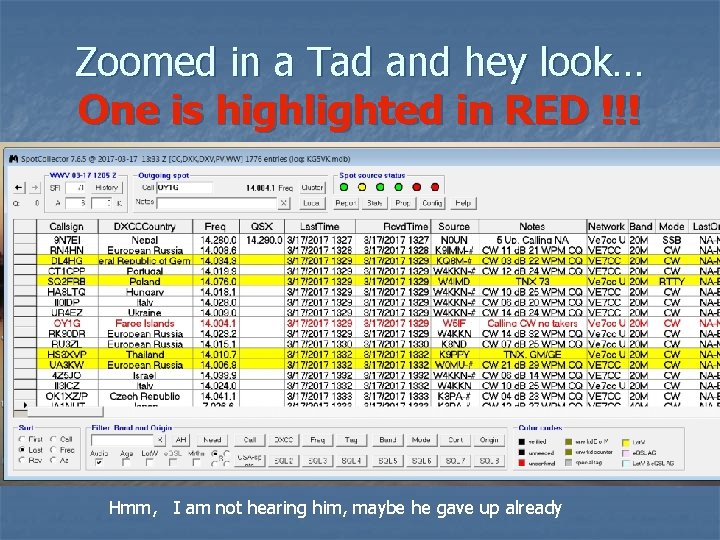This screenshot has height=540, width=720.
Task: Click the Mode filter button
Action: (421, 440)
